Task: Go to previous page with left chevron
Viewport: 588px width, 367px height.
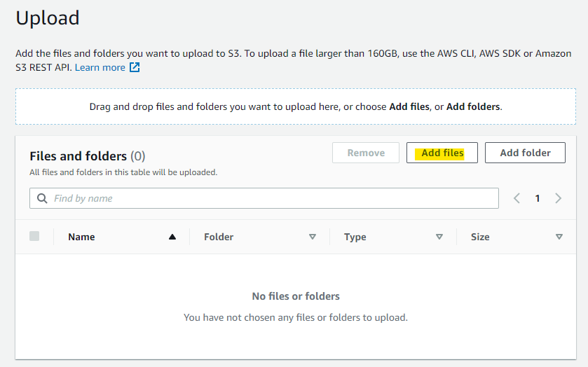Action: pyautogui.click(x=517, y=198)
